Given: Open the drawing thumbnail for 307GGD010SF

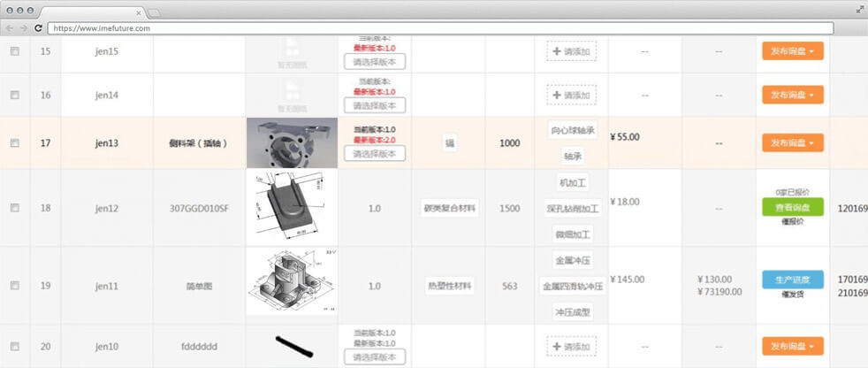Looking at the screenshot, I should point(292,208).
